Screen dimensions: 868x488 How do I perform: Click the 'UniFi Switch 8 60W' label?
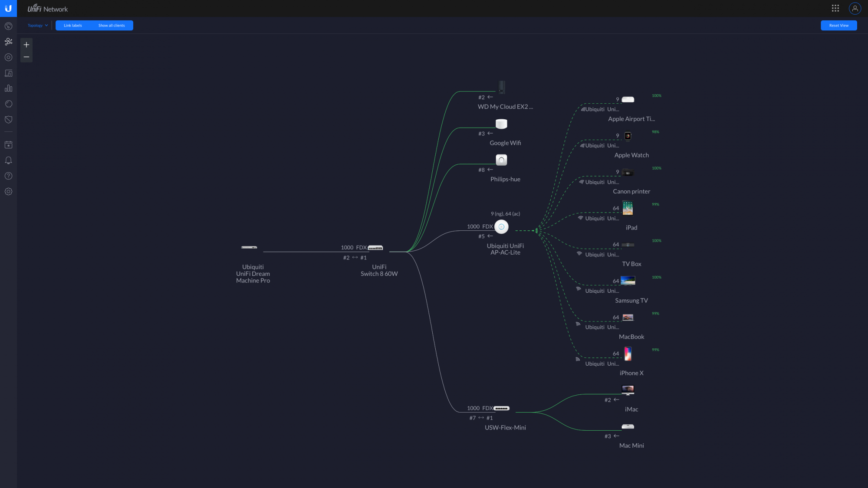(x=379, y=270)
